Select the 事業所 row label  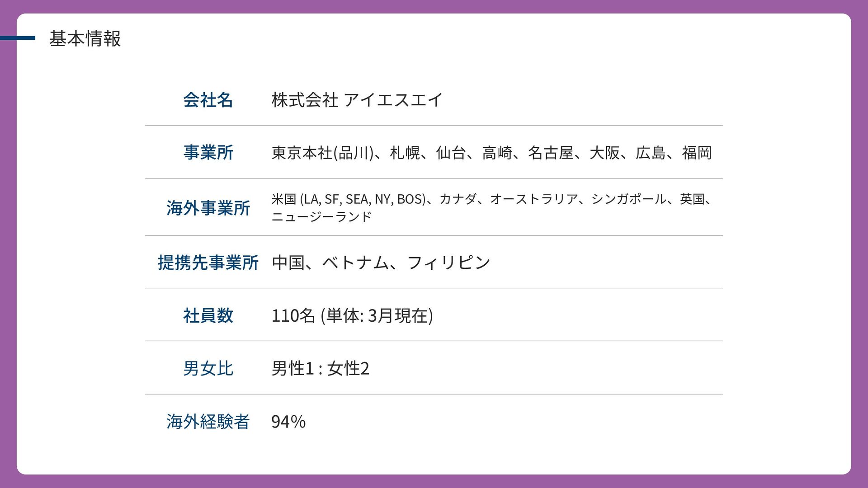click(208, 153)
